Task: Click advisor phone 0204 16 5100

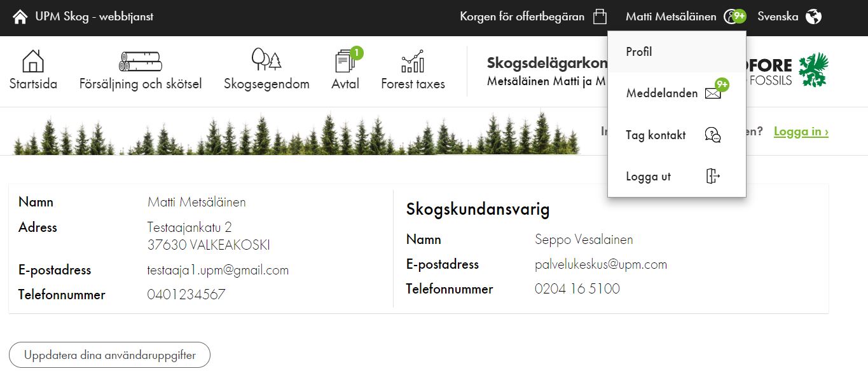Action: 577,289
